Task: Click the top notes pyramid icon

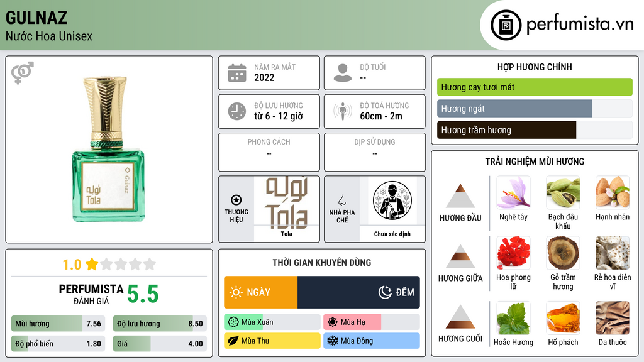Action: point(460,196)
